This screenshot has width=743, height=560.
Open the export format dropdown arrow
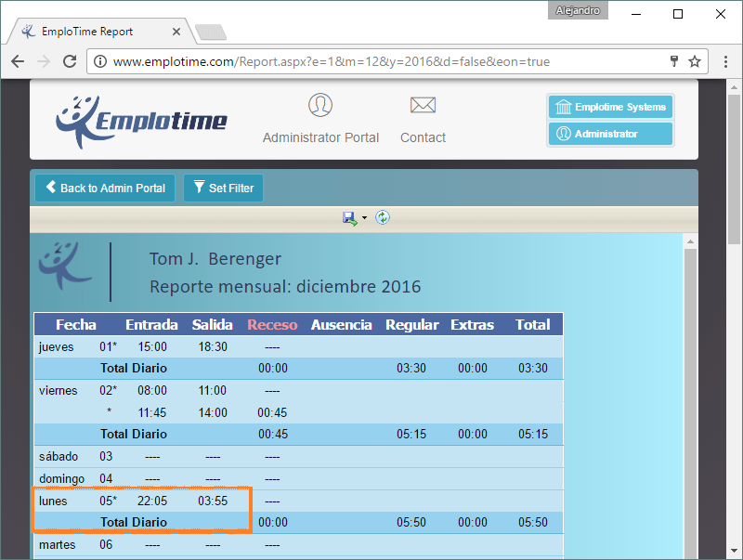point(364,218)
